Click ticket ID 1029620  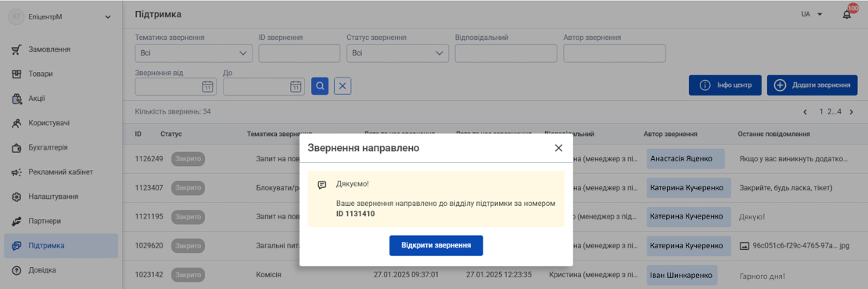click(149, 245)
